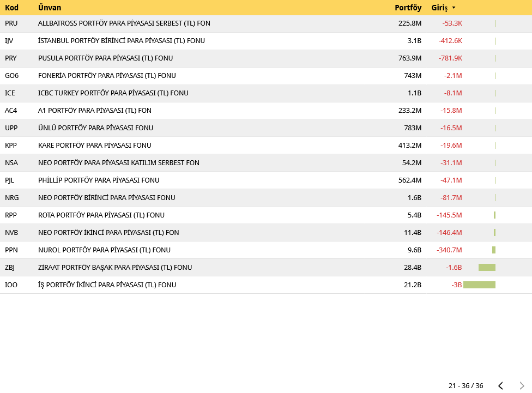Select fund code IOO
Viewport: 532px width, 393px height.
click(11, 285)
